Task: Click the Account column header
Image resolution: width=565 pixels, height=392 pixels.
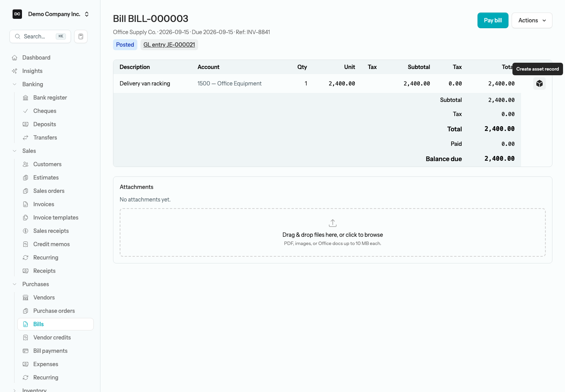Action: [208, 67]
